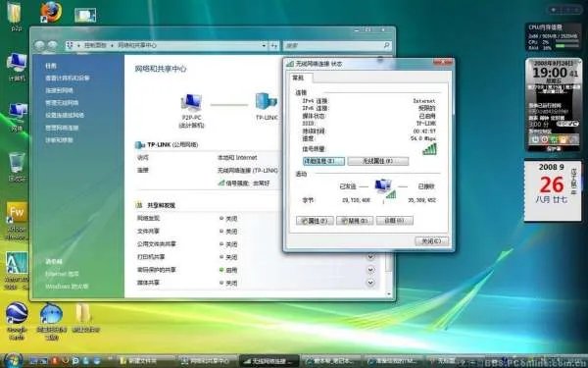This screenshot has height=368, width=588.
Task: Click the 详细信息 button in wireless status dialog
Action: (323, 161)
